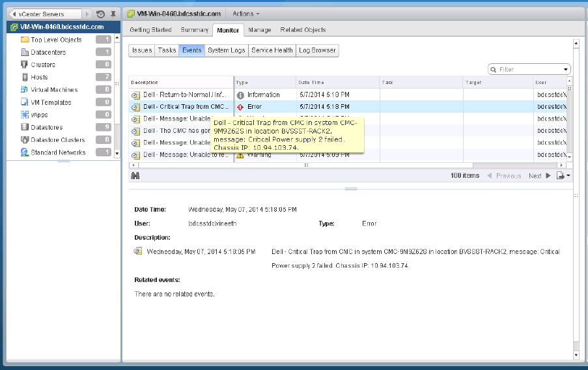Image resolution: width=588 pixels, height=370 pixels.
Task: Click the events table scroll down arrow
Action: pos(570,157)
